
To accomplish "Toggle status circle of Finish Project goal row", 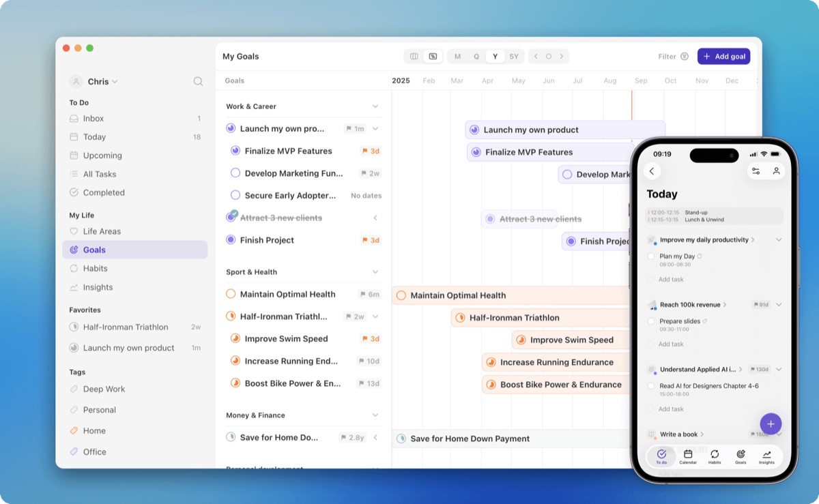I will pyautogui.click(x=231, y=240).
